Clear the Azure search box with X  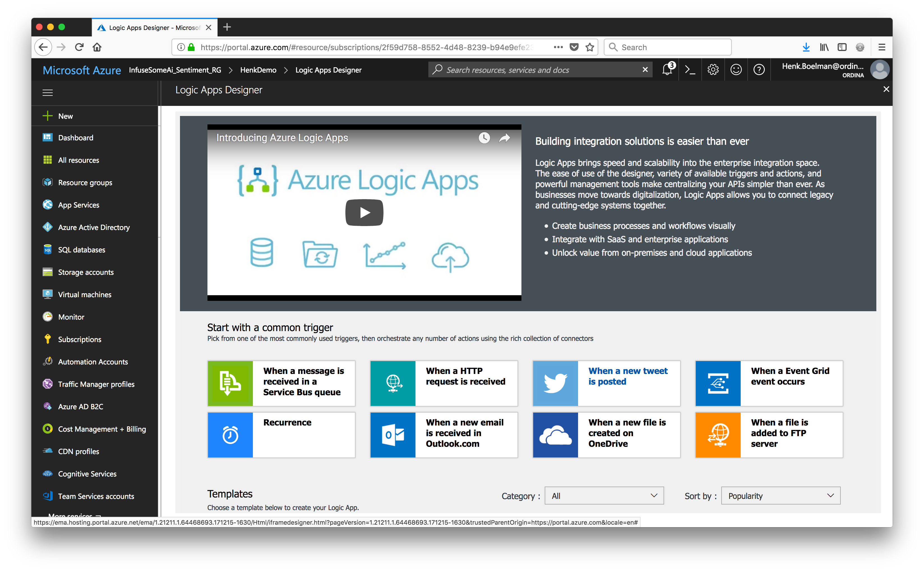(645, 69)
